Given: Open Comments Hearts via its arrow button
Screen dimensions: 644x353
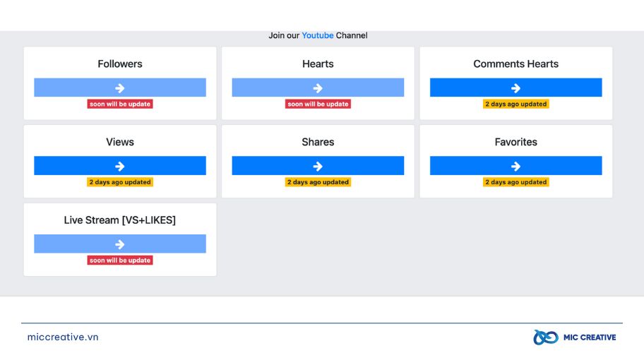Looking at the screenshot, I should tap(515, 88).
